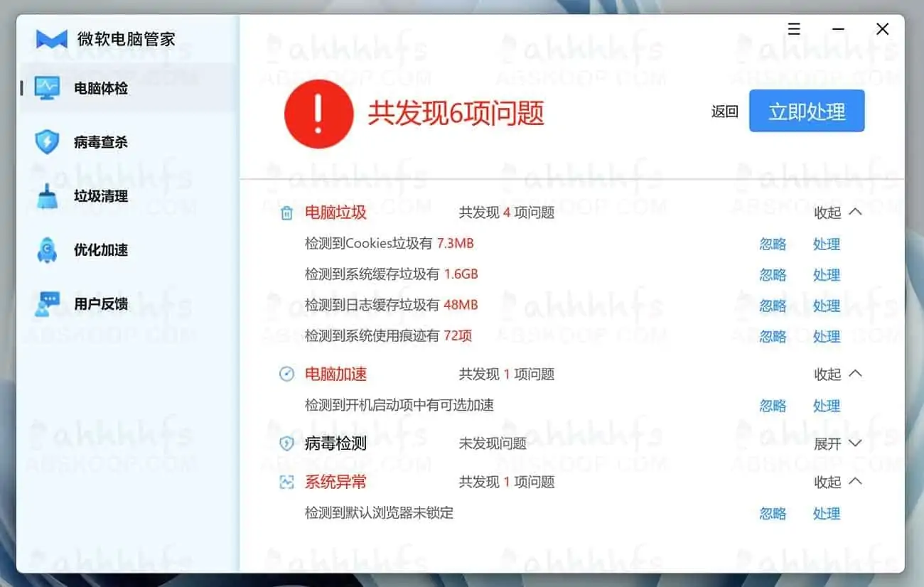This screenshot has width=924, height=587.
Task: Click the trash icon beside 电脑垃圾
Action: [287, 212]
